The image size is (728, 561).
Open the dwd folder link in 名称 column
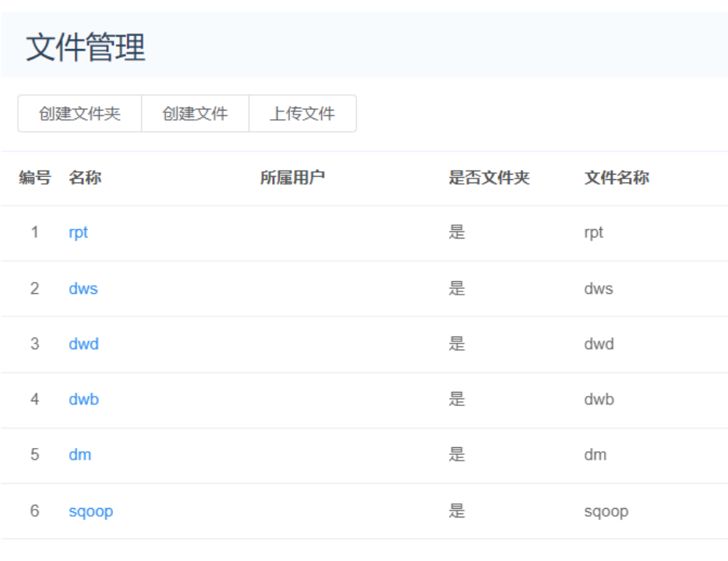pyautogui.click(x=83, y=344)
